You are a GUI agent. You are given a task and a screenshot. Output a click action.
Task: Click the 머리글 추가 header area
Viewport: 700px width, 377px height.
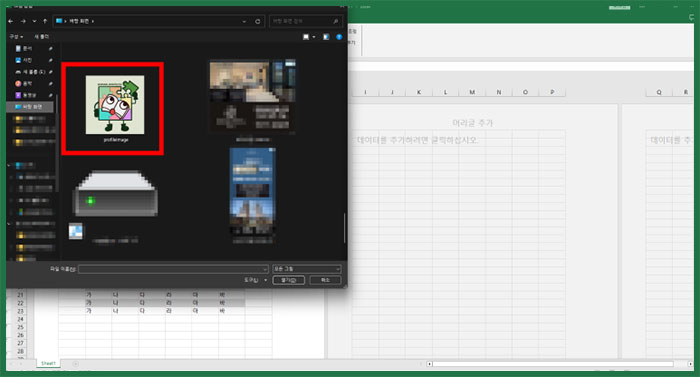click(x=473, y=123)
